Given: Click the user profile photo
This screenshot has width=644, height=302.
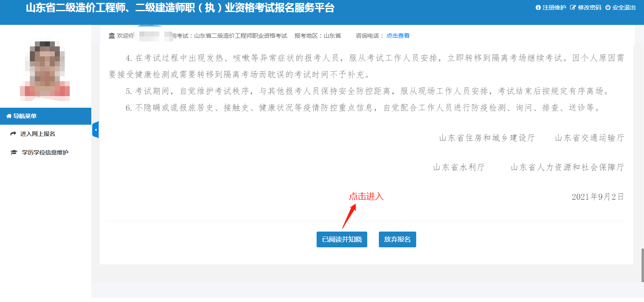Looking at the screenshot, I should point(45,69).
